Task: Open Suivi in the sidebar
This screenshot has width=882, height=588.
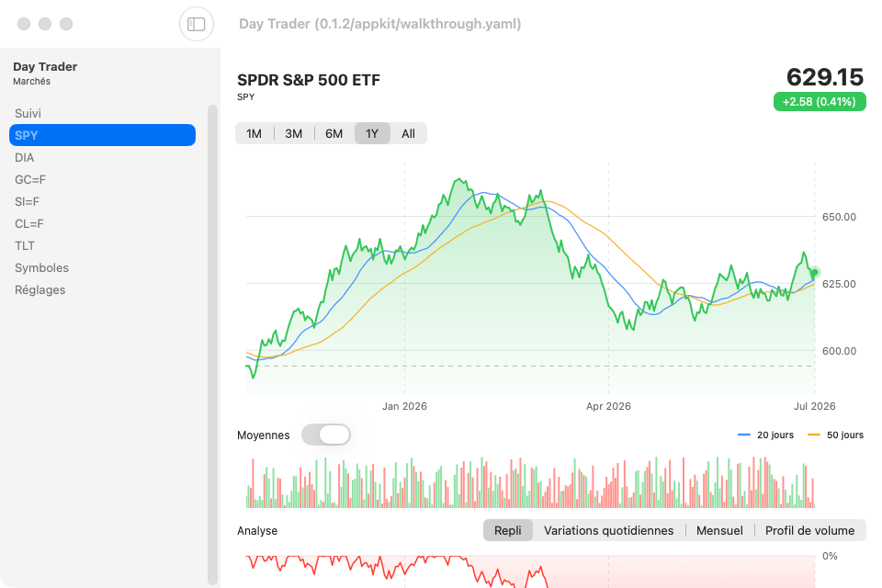Action: click(102, 113)
